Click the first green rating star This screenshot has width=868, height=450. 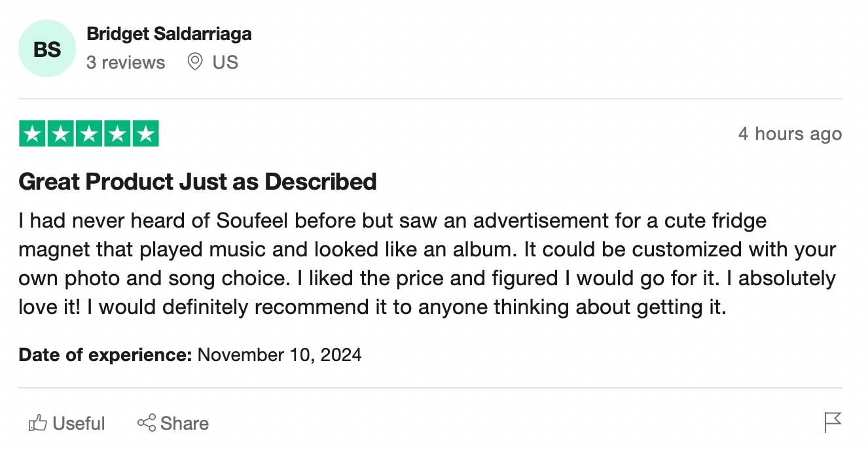tap(32, 134)
